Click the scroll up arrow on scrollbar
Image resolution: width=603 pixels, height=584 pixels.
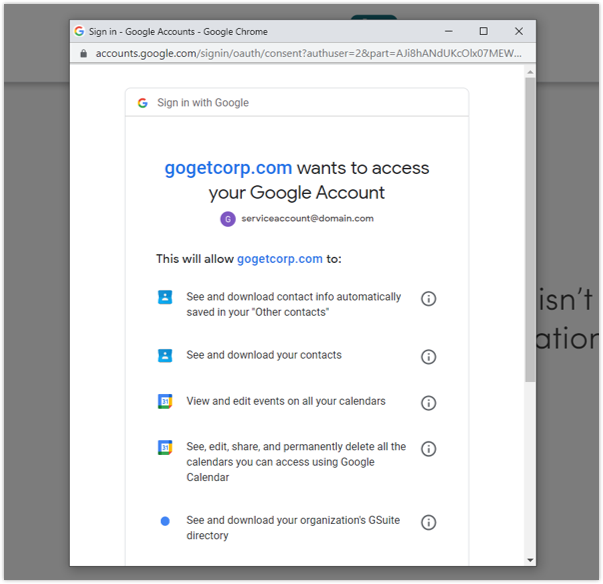click(529, 70)
